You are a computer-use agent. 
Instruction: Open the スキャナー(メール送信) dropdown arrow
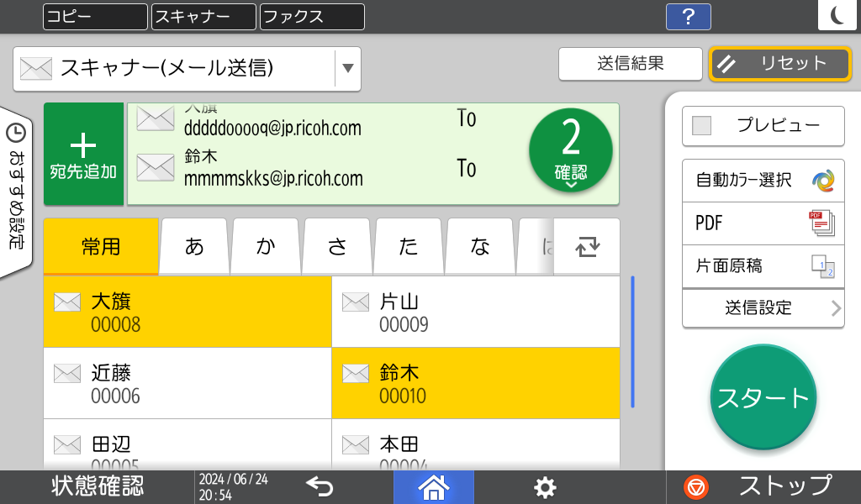pyautogui.click(x=347, y=69)
